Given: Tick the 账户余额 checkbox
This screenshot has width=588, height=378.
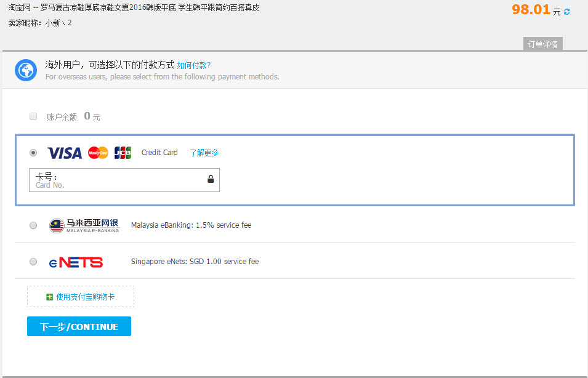Looking at the screenshot, I should [x=33, y=116].
